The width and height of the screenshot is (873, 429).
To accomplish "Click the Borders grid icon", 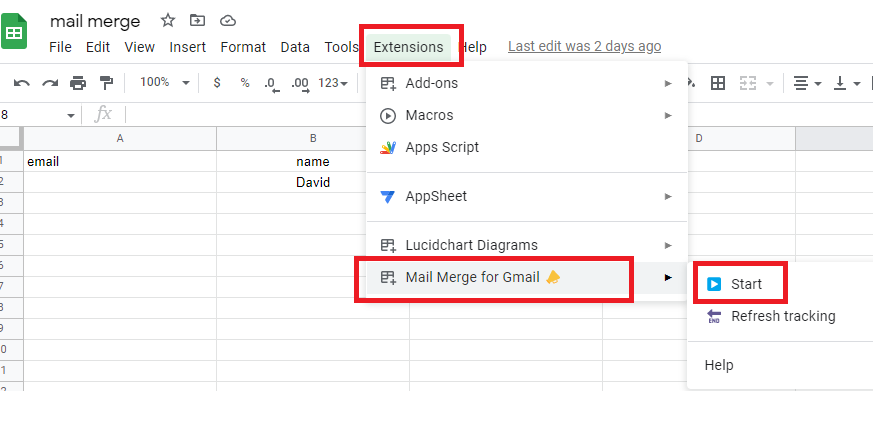I will tap(717, 83).
